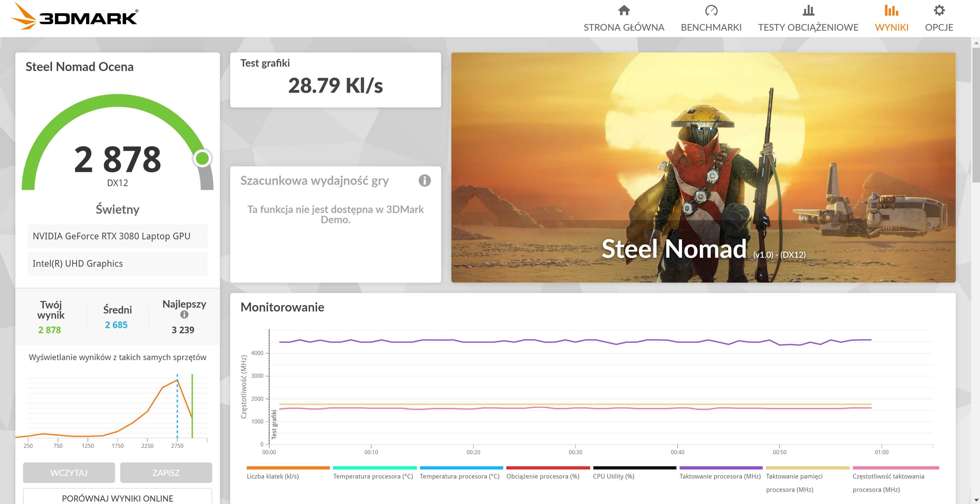This screenshot has height=504, width=980.
Task: Toggle the pink Częstotliwość taktowania procesora swatch
Action: (x=896, y=467)
